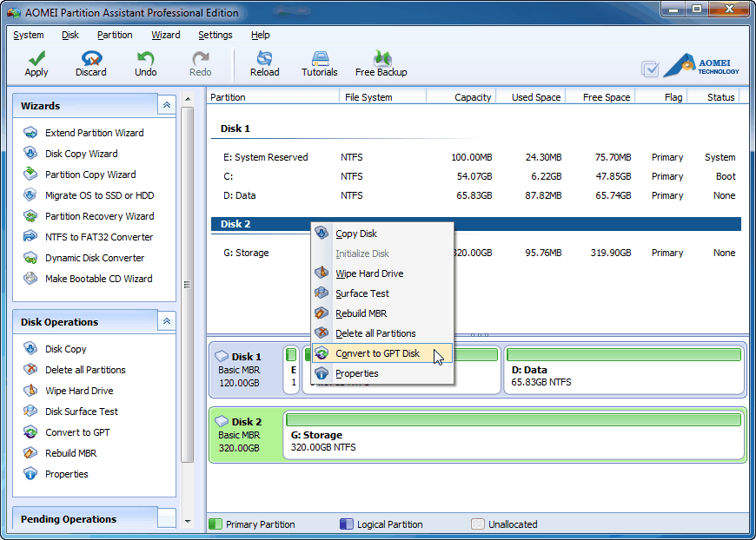The height and width of the screenshot is (540, 756).
Task: Collapse the Wizards panel
Action: 166,105
